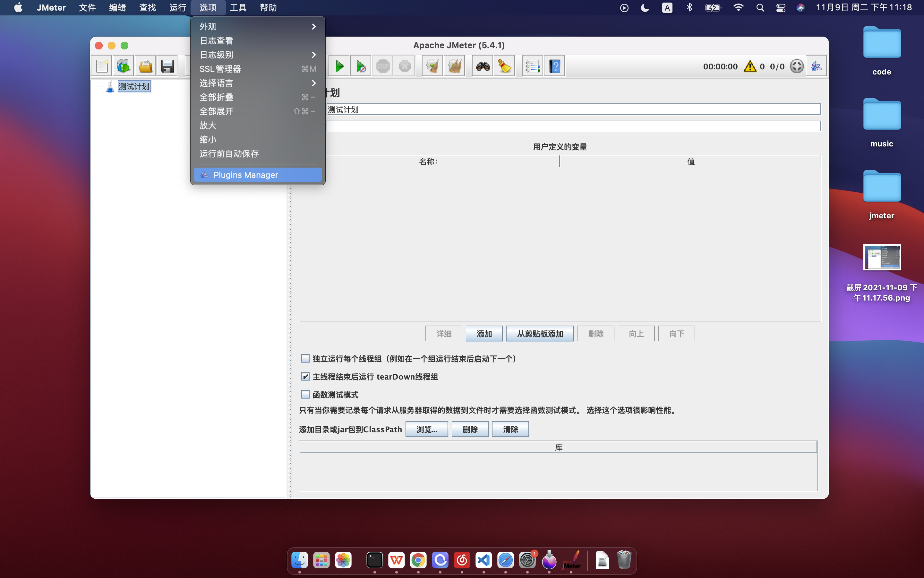Click the Save floppy disk icon
Screen dimensions: 924x578
pos(167,66)
